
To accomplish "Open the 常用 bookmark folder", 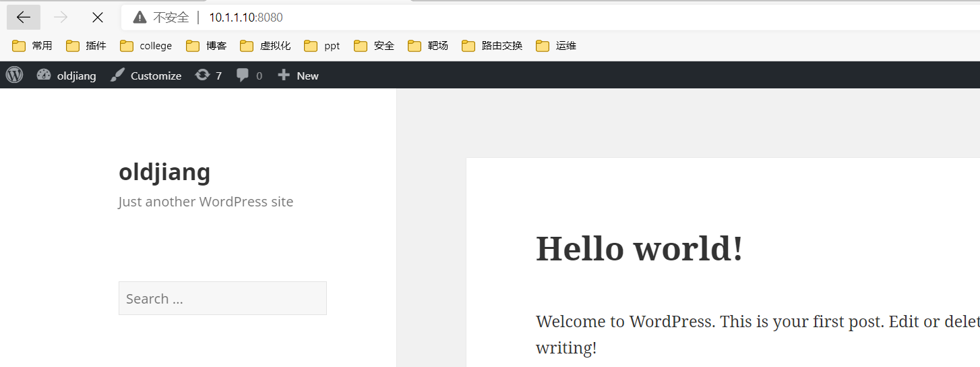I will click(32, 46).
